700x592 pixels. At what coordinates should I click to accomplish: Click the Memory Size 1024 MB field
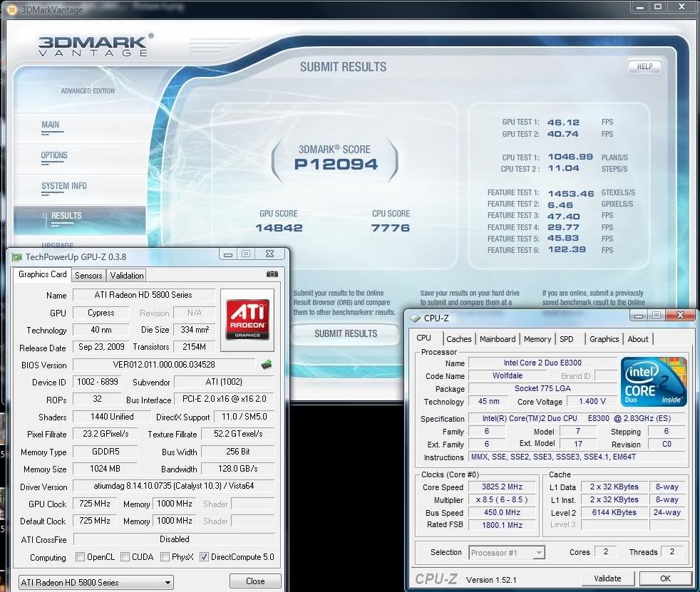click(105, 469)
